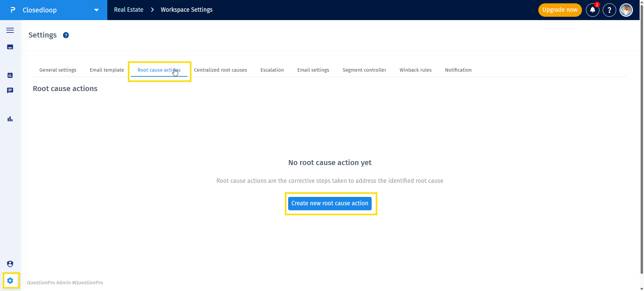Expand the Closedloop product dropdown

coord(96,10)
